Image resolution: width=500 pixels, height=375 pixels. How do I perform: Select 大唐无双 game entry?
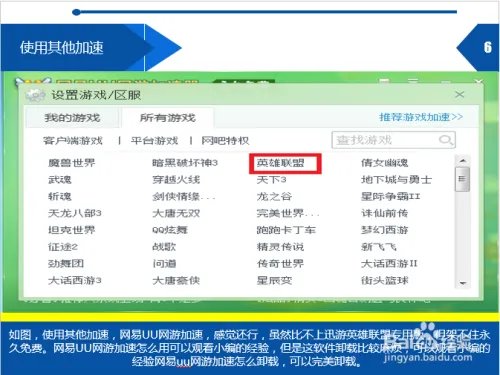pos(176,213)
